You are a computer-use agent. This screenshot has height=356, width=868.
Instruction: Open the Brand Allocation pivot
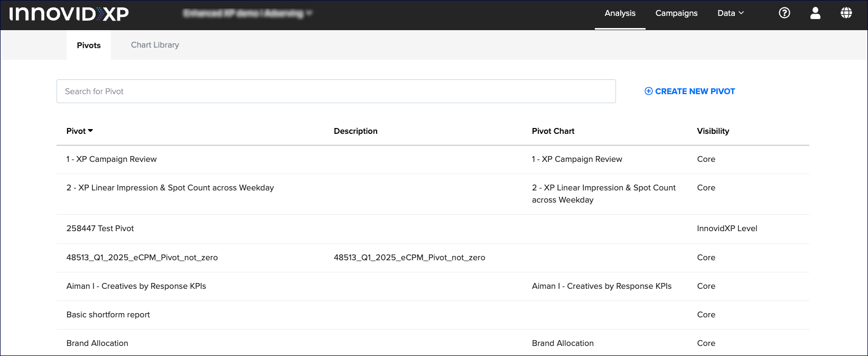coord(97,343)
